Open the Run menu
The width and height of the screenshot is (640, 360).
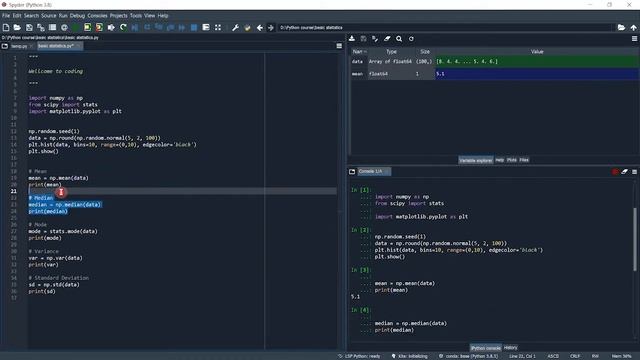pyautogui.click(x=63, y=16)
